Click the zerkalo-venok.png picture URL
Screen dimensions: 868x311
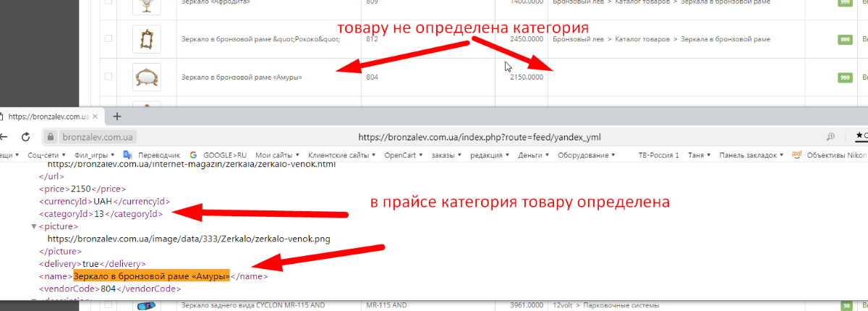pos(190,239)
